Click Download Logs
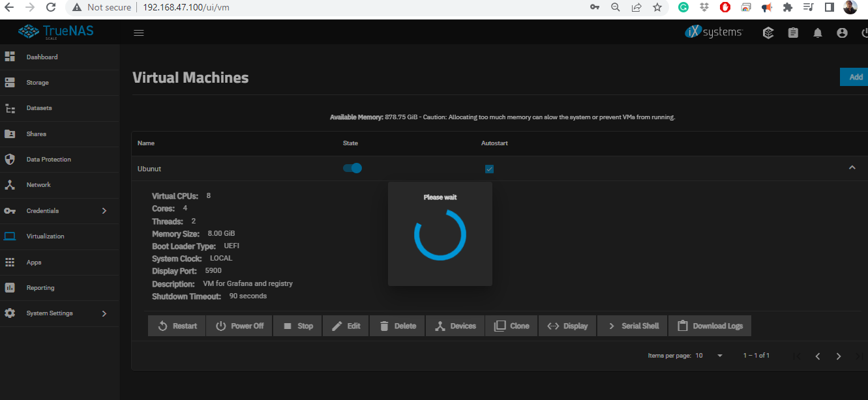 710,326
